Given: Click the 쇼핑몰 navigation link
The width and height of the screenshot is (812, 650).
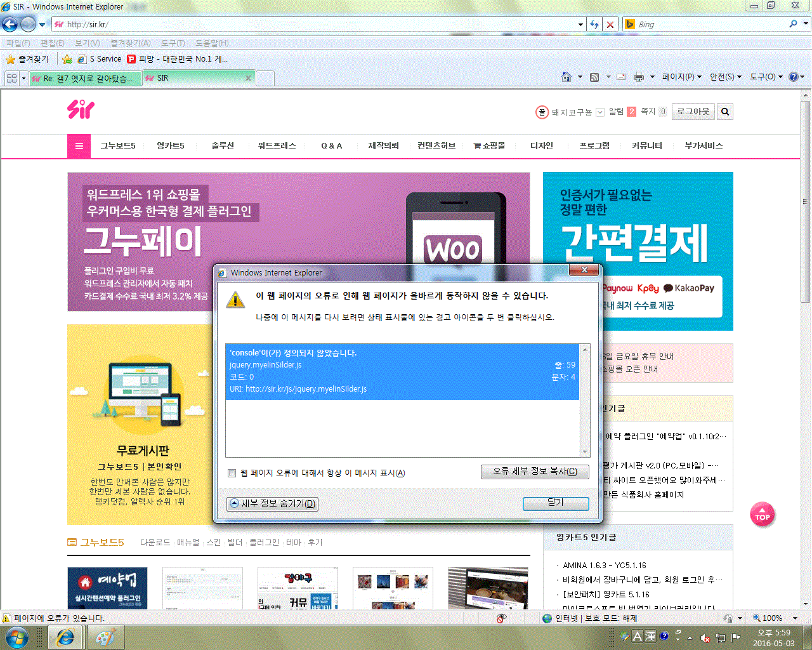Looking at the screenshot, I should (489, 146).
